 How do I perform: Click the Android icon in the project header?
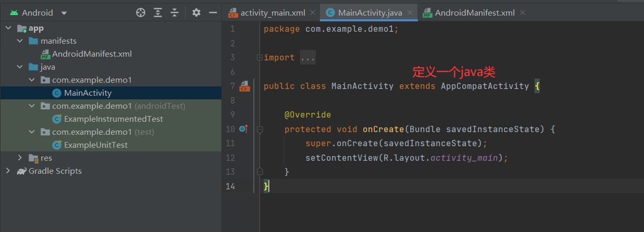[14, 12]
